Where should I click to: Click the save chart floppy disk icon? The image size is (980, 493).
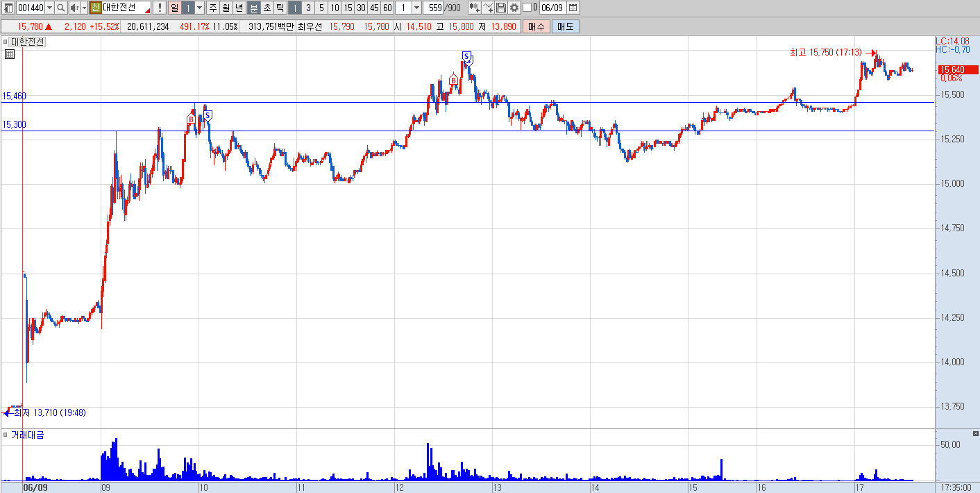tap(501, 8)
